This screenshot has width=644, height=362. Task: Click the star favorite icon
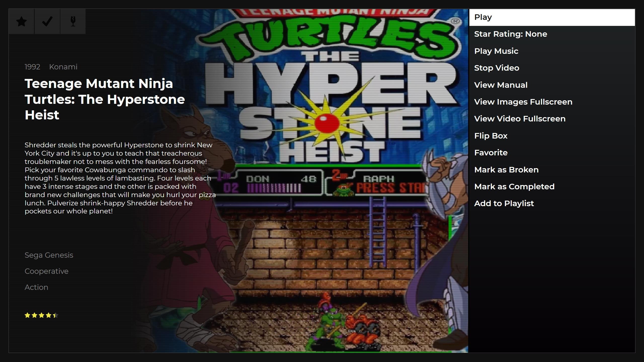tap(22, 21)
